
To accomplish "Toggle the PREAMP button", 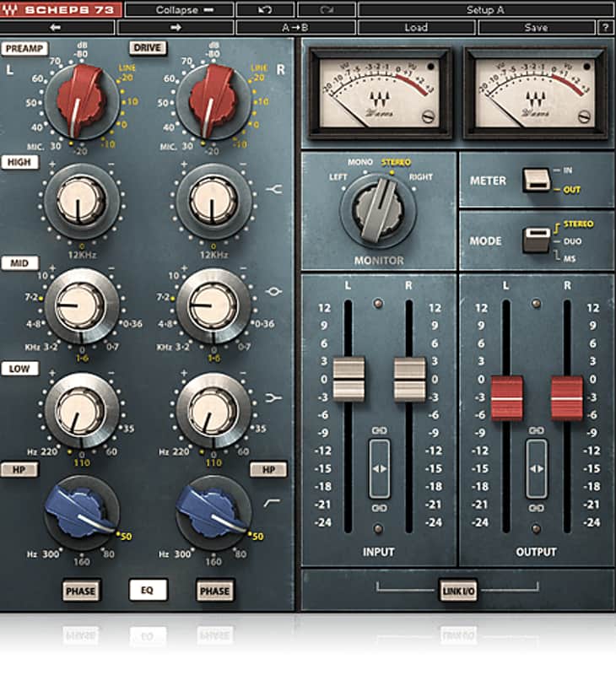I will (24, 48).
